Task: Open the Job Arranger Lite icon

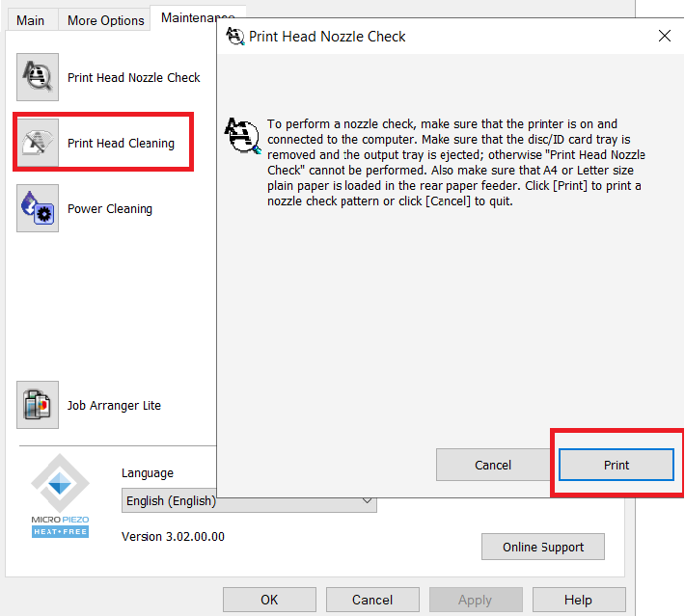Action: (x=38, y=405)
